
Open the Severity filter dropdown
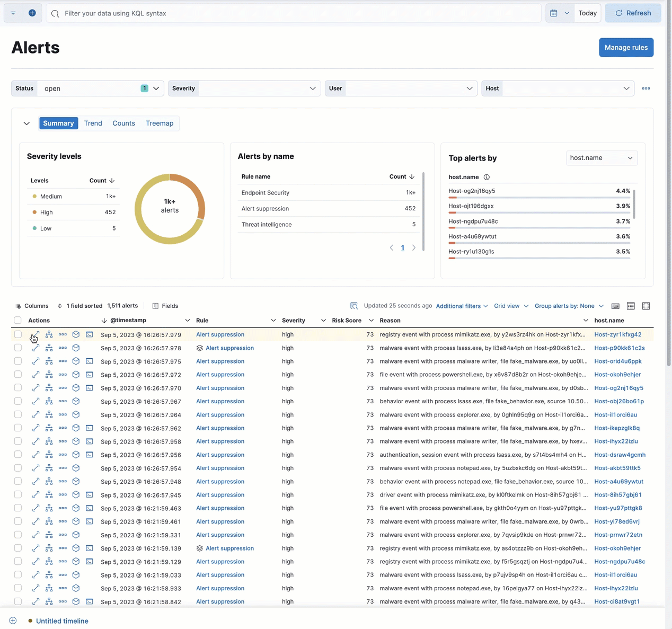click(244, 88)
